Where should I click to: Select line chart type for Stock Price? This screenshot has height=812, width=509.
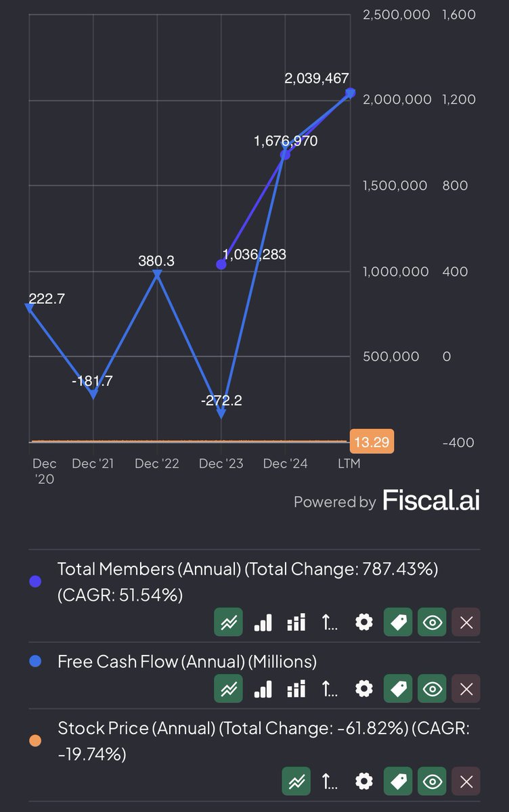pos(296,782)
